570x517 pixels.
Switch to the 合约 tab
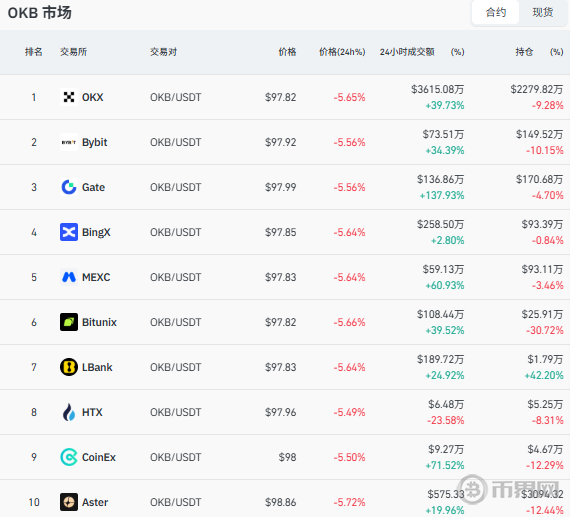pos(495,12)
